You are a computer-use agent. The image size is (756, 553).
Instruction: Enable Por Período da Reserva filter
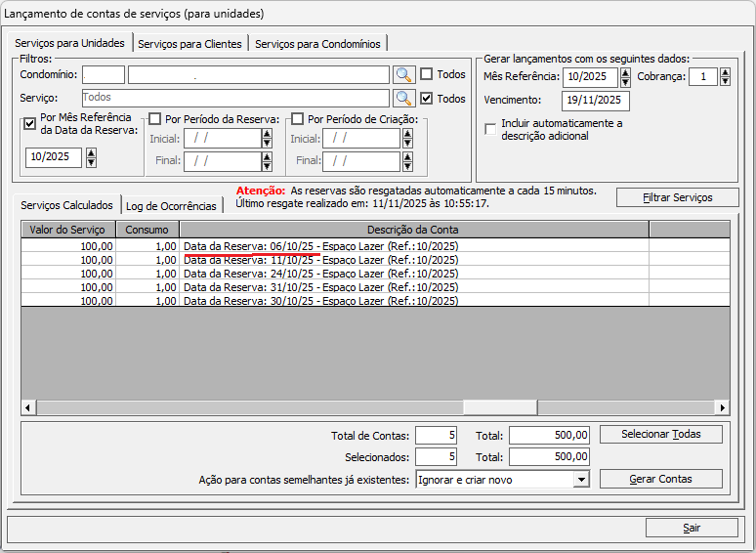pyautogui.click(x=154, y=118)
